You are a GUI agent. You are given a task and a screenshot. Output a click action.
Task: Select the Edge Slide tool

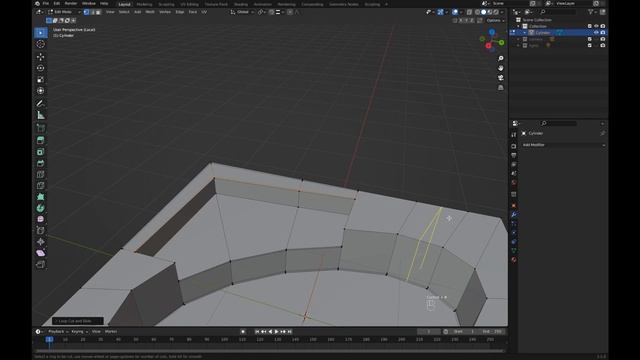coord(40,231)
